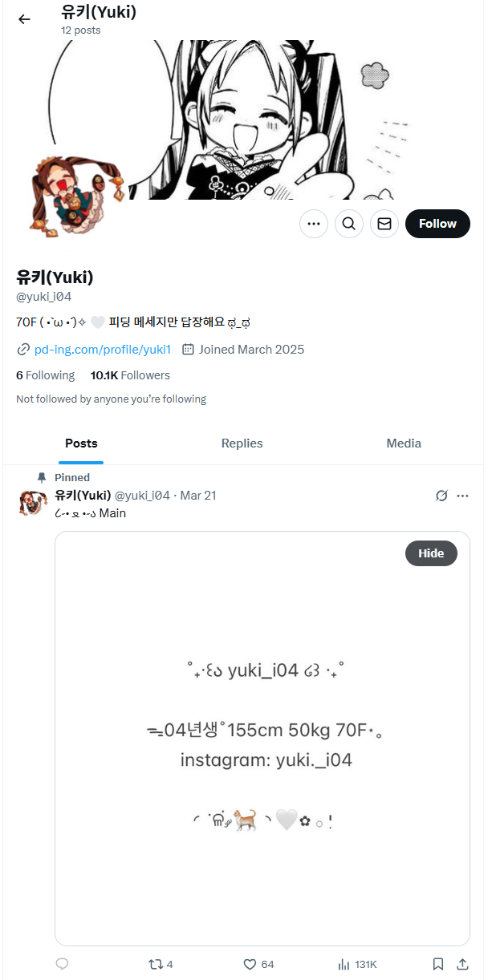
Task: Reply to the pinned post
Action: 62,964
